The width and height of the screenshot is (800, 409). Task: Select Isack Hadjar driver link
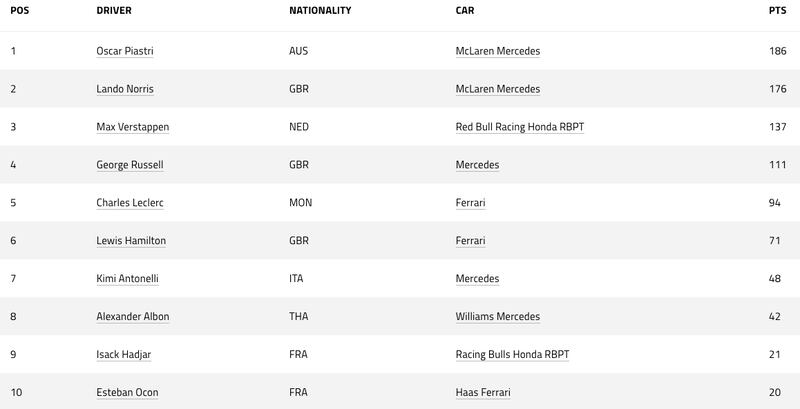pyautogui.click(x=124, y=354)
